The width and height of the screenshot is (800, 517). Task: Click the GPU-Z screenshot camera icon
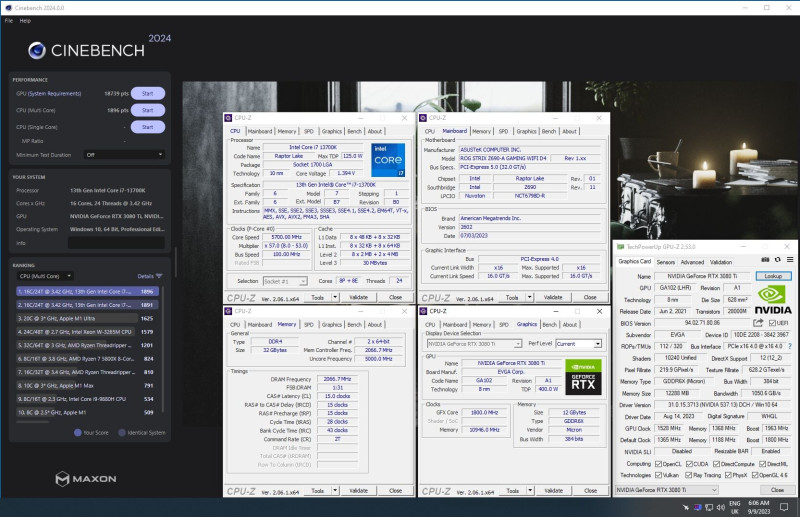point(765,260)
